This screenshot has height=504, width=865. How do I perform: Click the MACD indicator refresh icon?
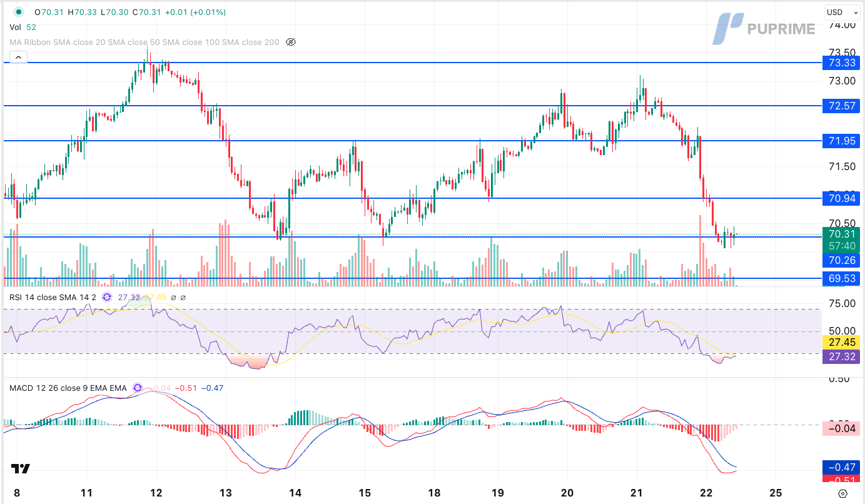[137, 388]
